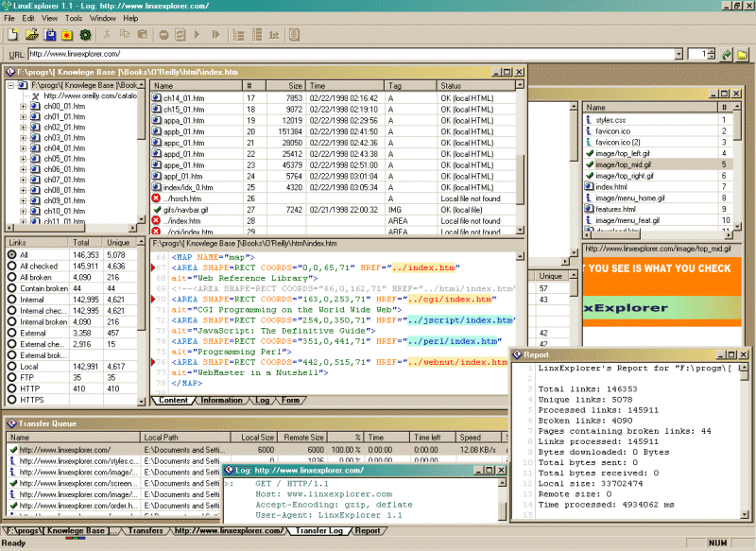Click the tree list view icon
Screen dimensions: 756x551
click(239, 35)
